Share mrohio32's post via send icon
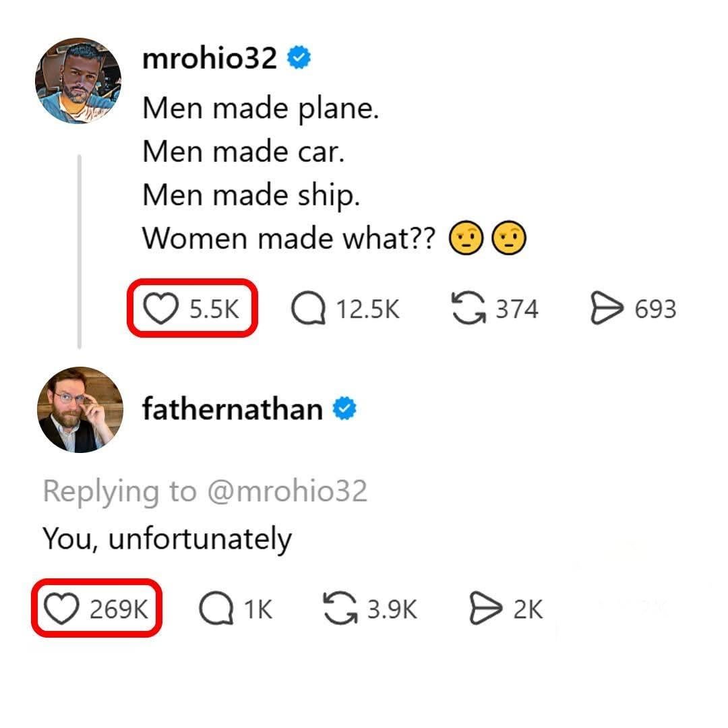 605,309
